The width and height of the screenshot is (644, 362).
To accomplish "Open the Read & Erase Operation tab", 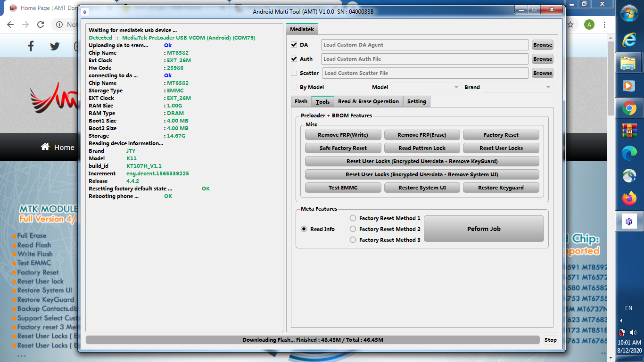I will click(x=368, y=101).
